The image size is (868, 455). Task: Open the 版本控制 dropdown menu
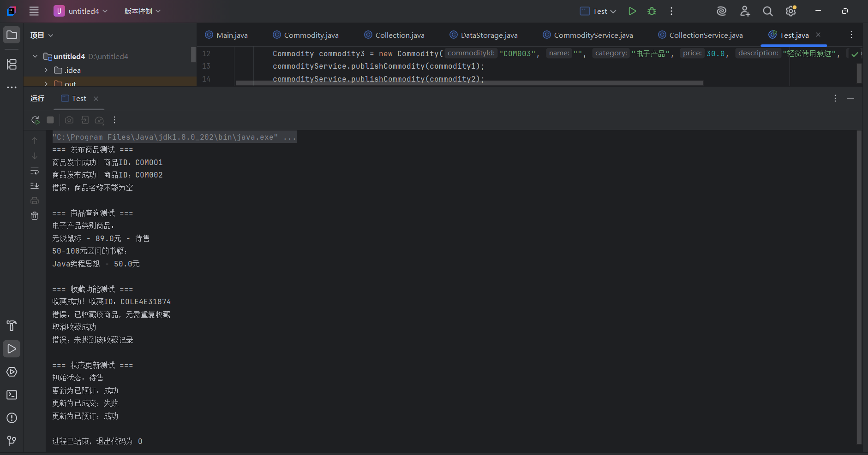coord(142,11)
